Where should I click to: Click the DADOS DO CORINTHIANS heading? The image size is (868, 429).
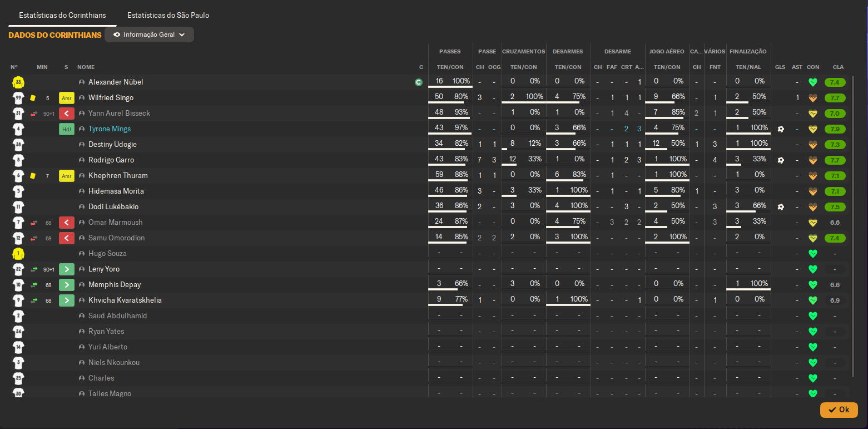click(55, 35)
